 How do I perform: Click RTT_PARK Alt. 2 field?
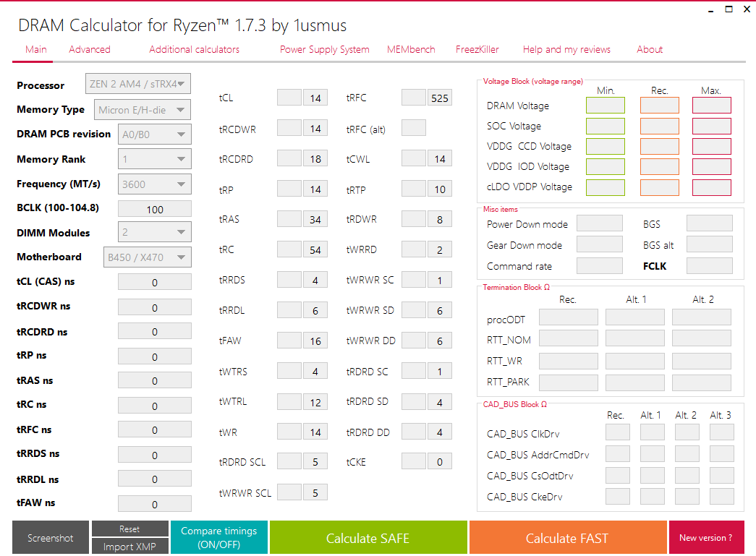tap(702, 382)
